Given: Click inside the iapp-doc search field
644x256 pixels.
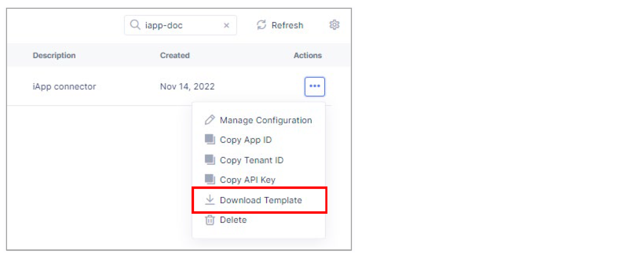Looking at the screenshot, I should tap(176, 25).
